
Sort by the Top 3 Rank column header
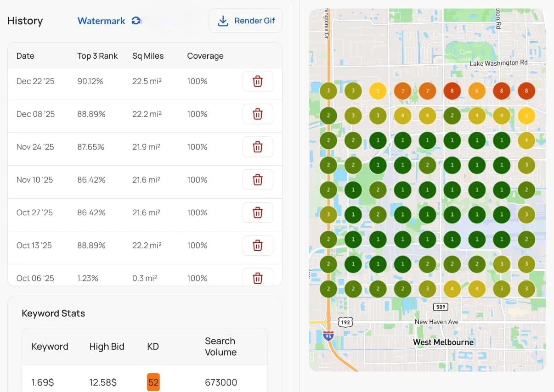pyautogui.click(x=97, y=56)
